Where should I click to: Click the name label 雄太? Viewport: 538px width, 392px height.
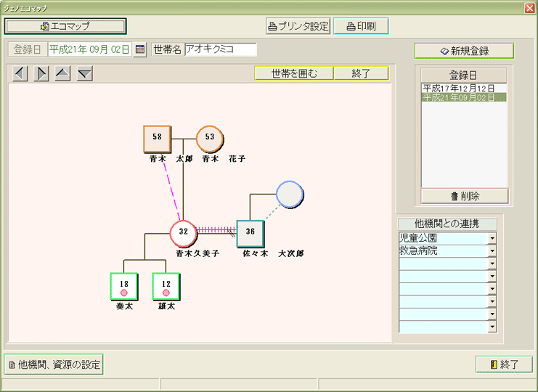pyautogui.click(x=166, y=306)
